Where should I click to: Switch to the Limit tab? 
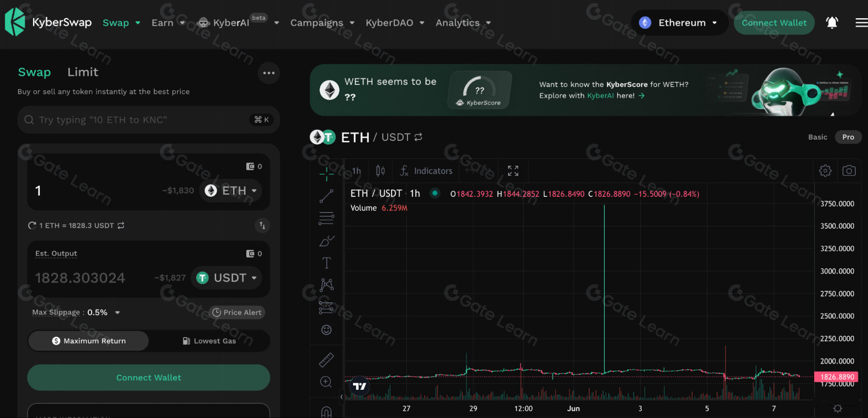pyautogui.click(x=83, y=72)
